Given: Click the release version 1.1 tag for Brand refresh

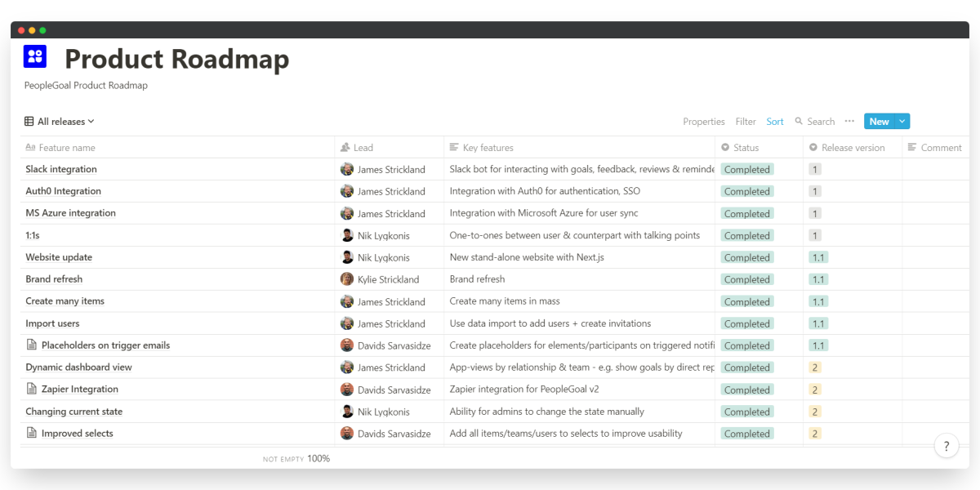Looking at the screenshot, I should click(x=818, y=279).
